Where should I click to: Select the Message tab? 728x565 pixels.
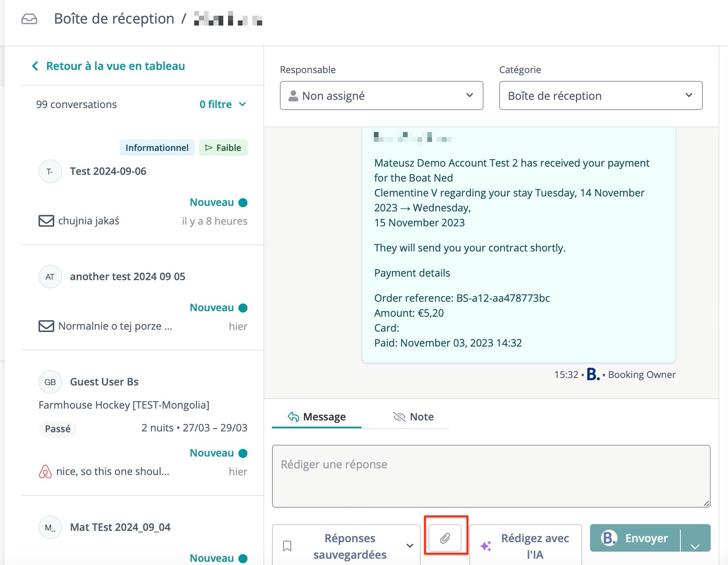317,416
